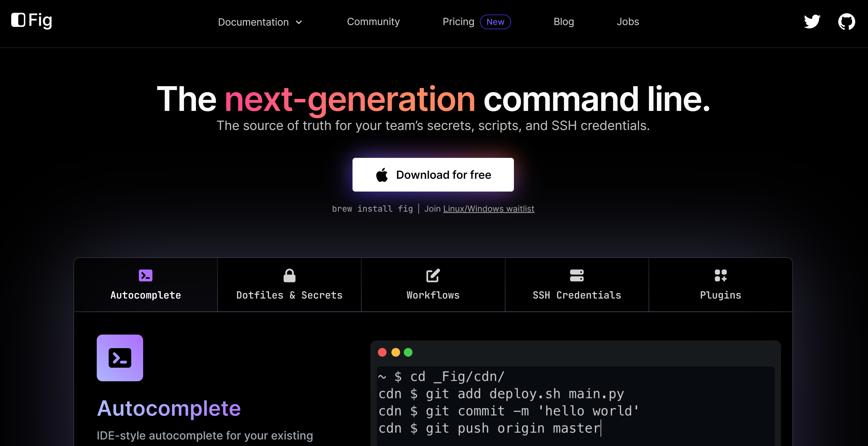Image resolution: width=868 pixels, height=446 pixels.
Task: Click the 'IDE-style autocomplete' description text
Action: pos(205,435)
